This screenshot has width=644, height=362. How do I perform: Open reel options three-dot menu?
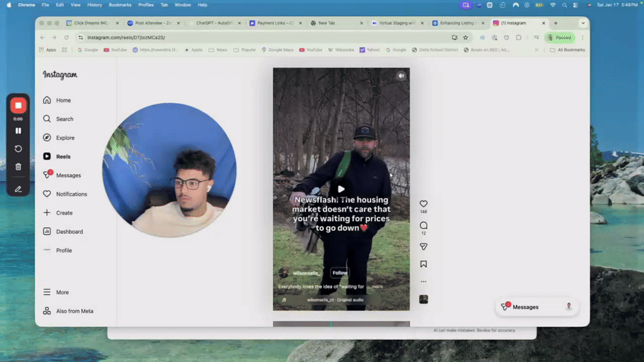[x=423, y=282]
